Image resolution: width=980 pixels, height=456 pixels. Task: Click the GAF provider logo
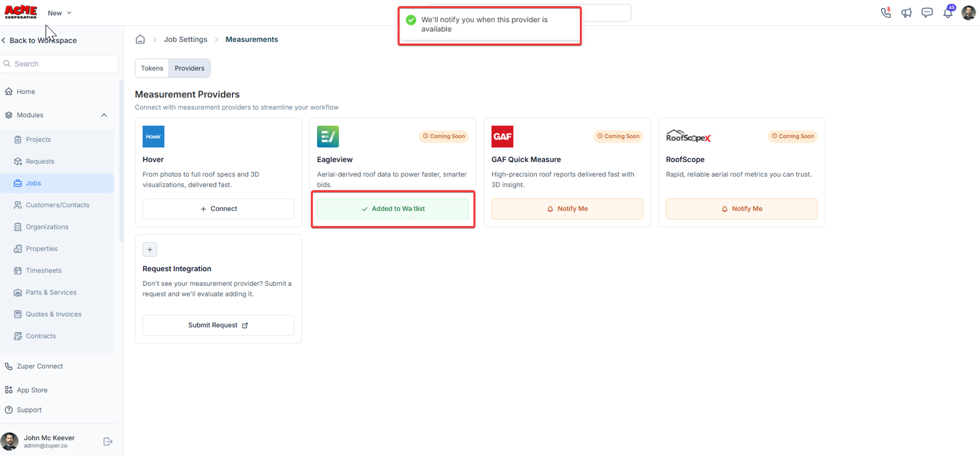tap(502, 136)
